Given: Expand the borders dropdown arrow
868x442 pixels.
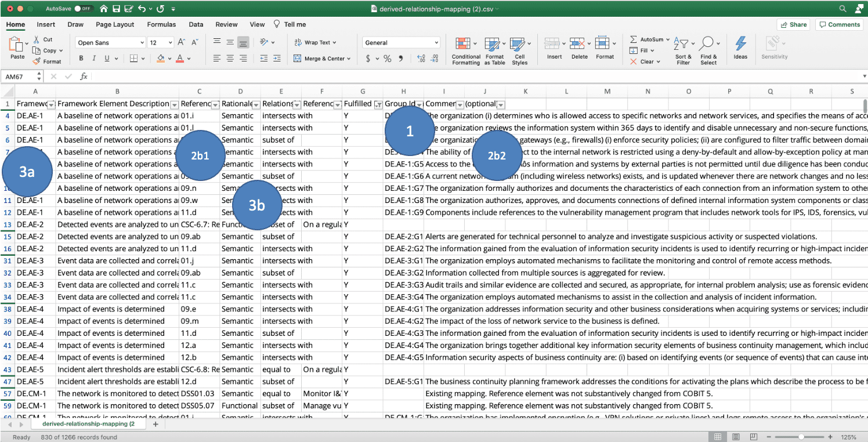Looking at the screenshot, I should click(144, 59).
